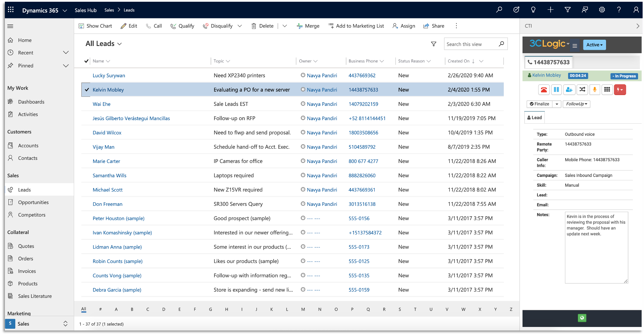This screenshot has width=644, height=335.
Task: Click the help question mark icon
Action: [619, 10]
